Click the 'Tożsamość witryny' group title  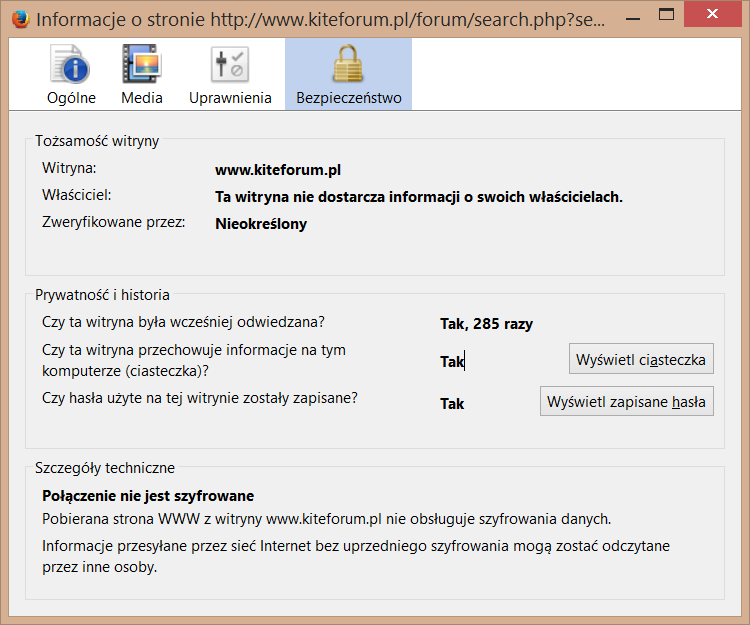pyautogui.click(x=97, y=141)
